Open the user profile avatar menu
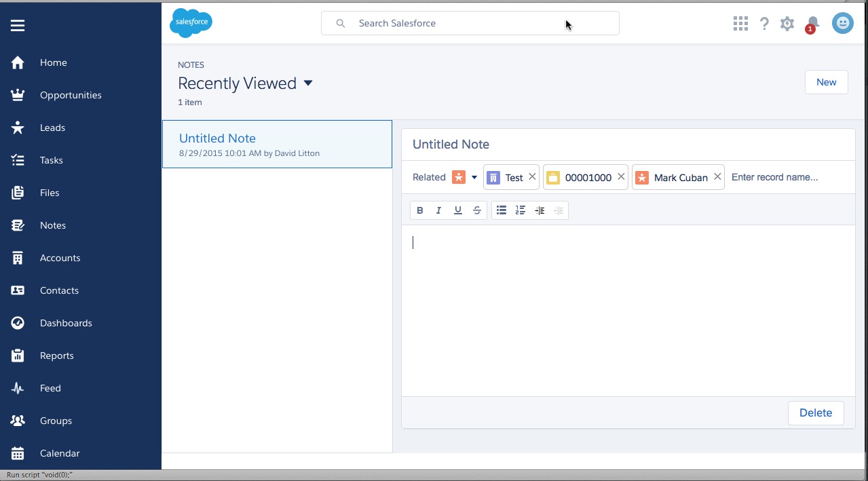The height and width of the screenshot is (481, 868). [x=843, y=24]
